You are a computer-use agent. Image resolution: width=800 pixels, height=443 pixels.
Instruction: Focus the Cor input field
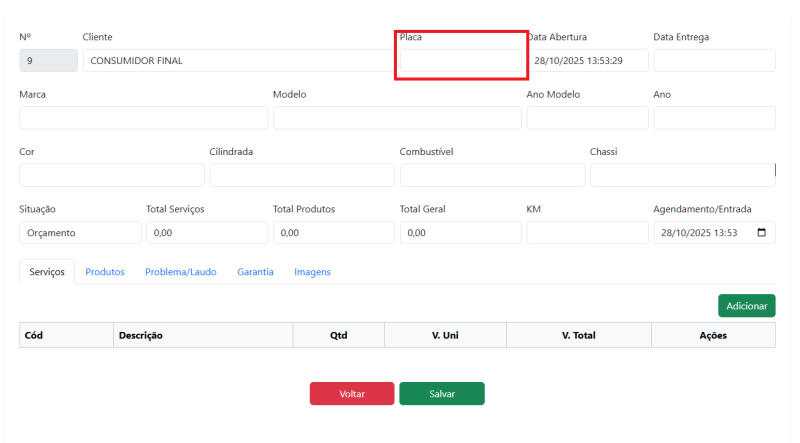(x=111, y=176)
